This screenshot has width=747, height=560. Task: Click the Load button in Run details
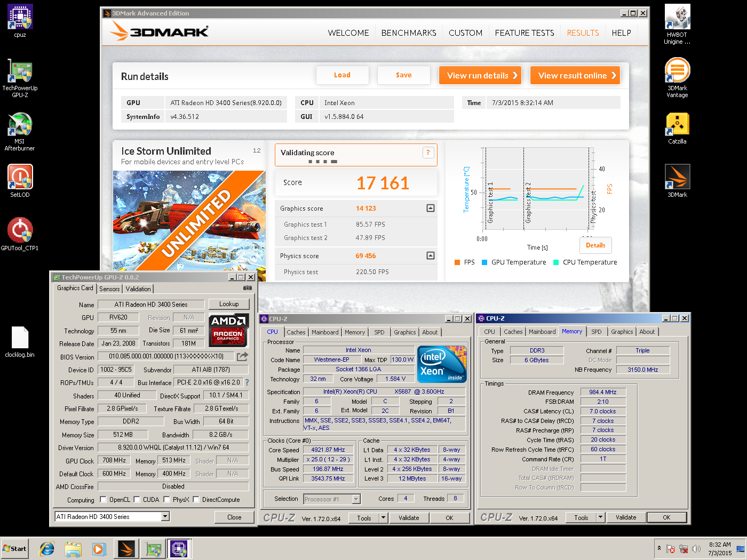coord(343,75)
